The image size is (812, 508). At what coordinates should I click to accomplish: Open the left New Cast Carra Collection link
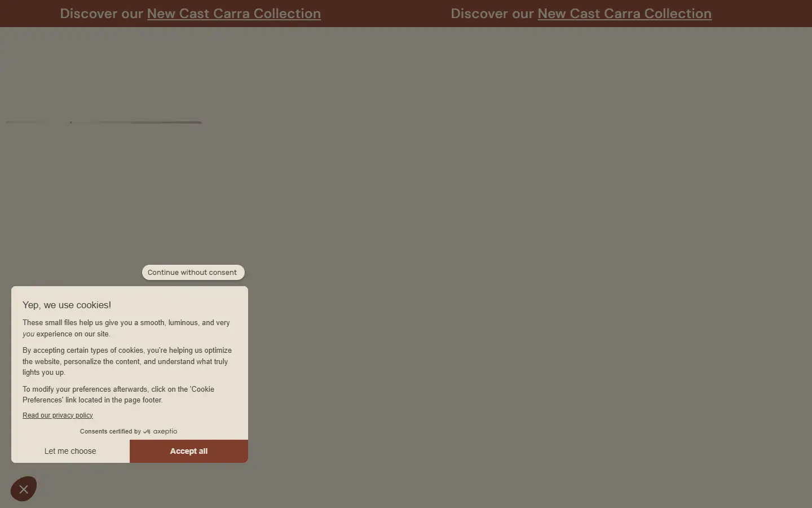point(234,14)
